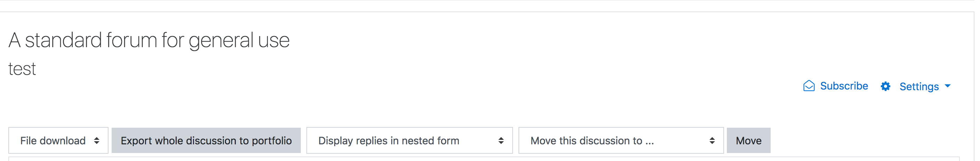Click the Subscribe envelope icon
The image size is (980, 161).
[x=809, y=86]
